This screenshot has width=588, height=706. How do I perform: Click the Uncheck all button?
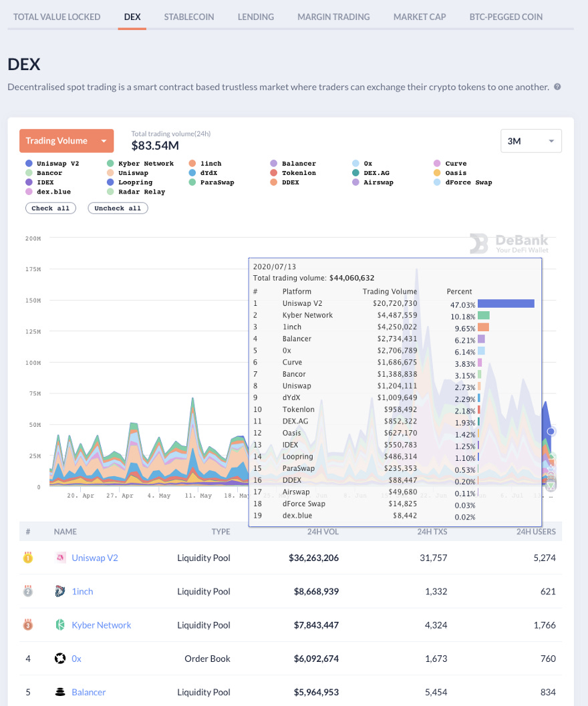118,208
